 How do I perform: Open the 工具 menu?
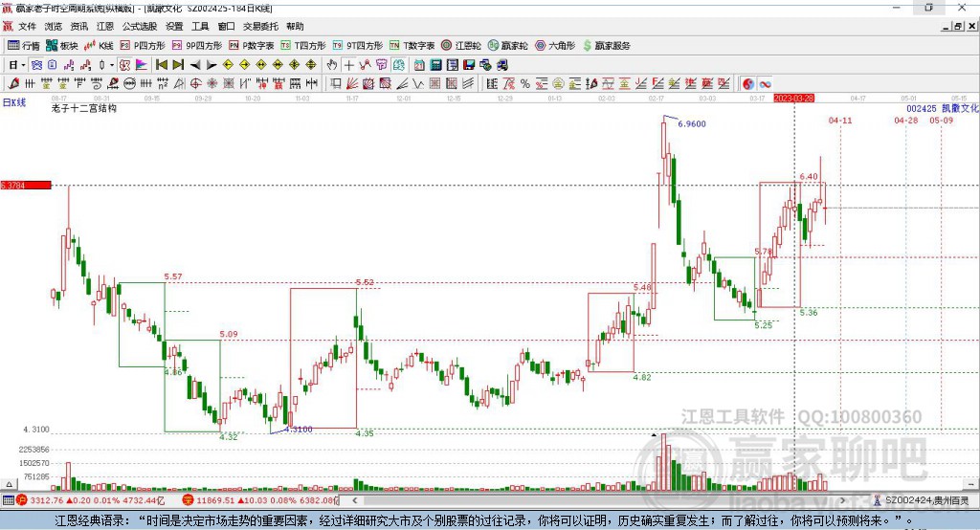pos(200,26)
